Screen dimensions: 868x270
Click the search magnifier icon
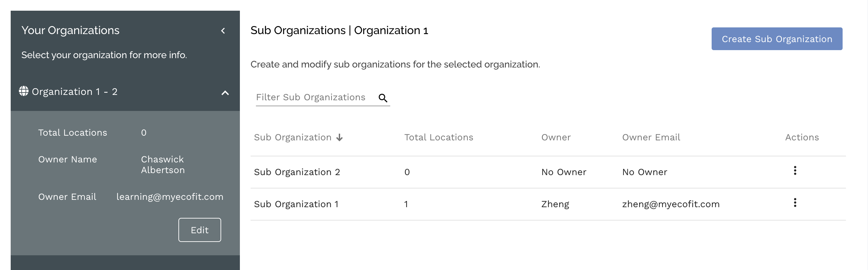(383, 98)
